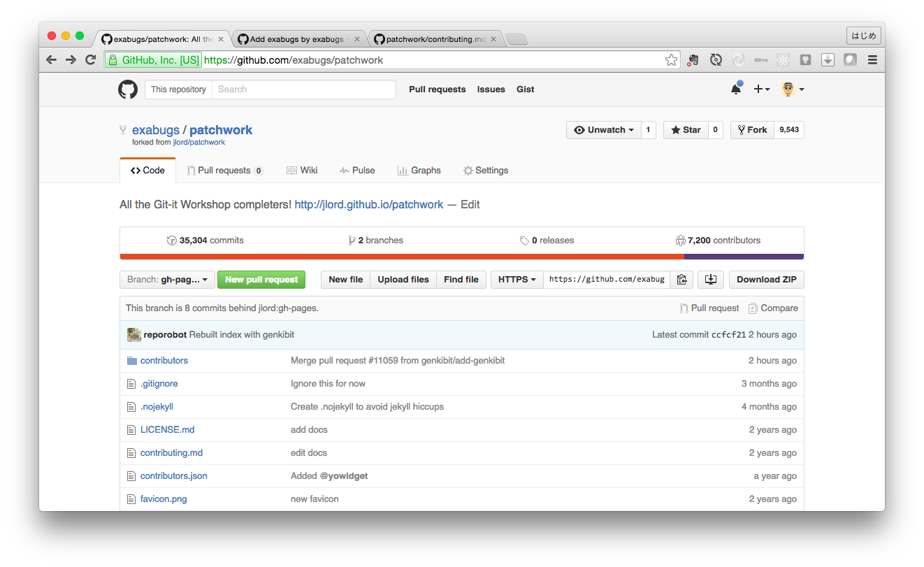Viewport: 924px width, 567px height.
Task: Open notifications bell icon
Action: point(736,89)
